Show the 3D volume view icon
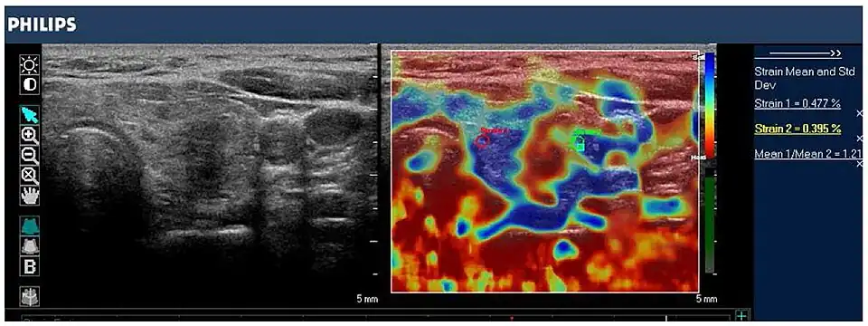868x326 pixels. [x=29, y=296]
